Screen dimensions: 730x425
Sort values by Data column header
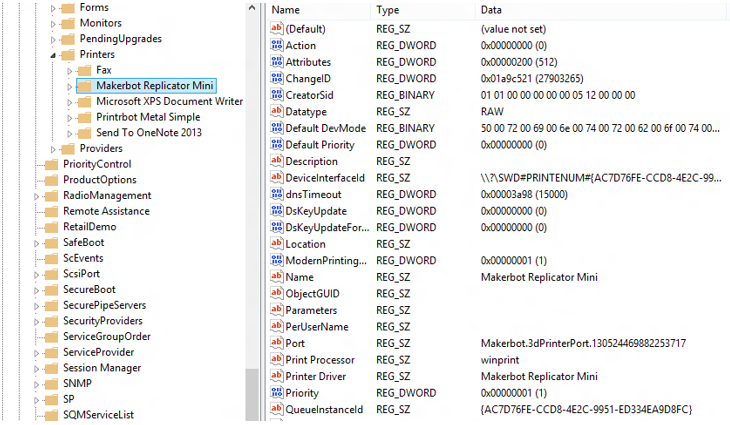click(x=601, y=10)
